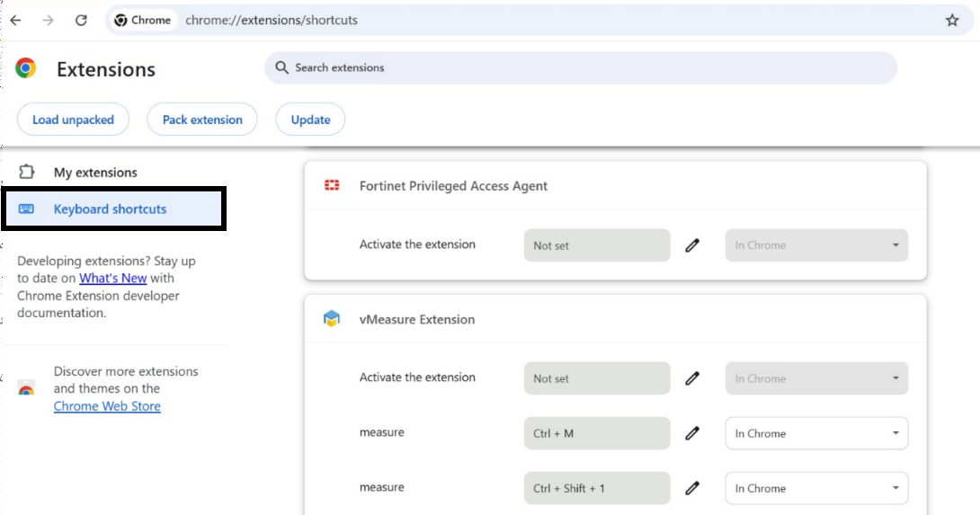
Task: Edit the Ctrl + Shift + 1 shortcut pencil
Action: (692, 488)
